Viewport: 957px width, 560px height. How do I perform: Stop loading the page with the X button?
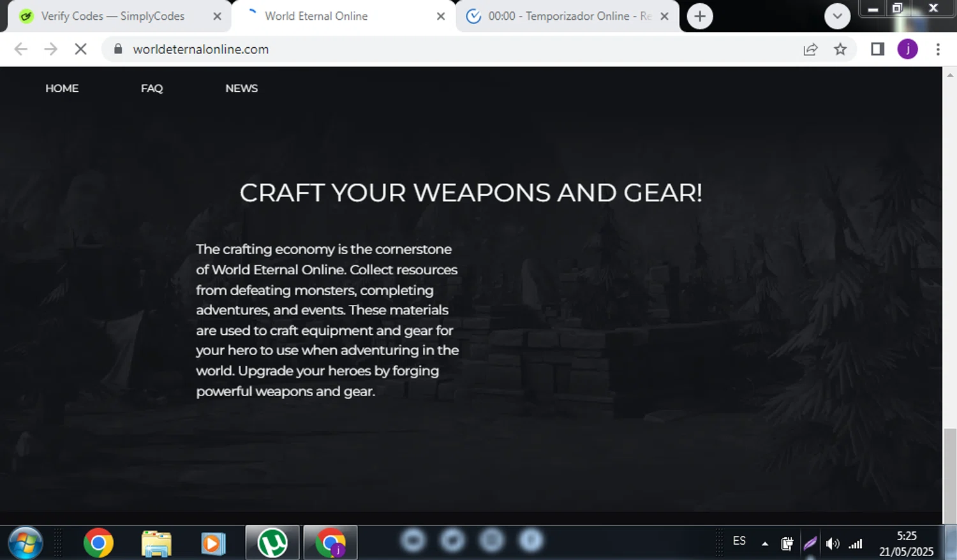coord(80,49)
